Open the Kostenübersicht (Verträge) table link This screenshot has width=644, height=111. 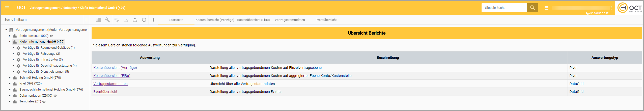115,68
